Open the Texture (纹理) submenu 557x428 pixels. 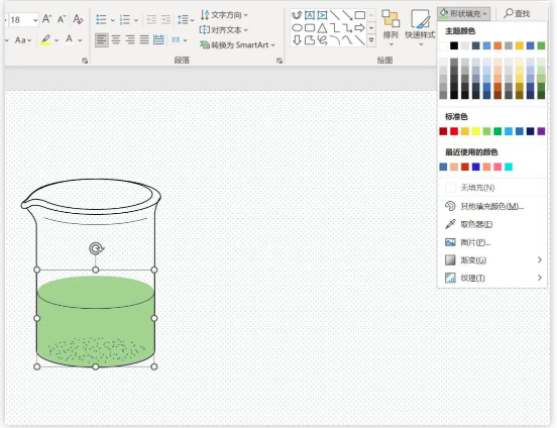click(x=492, y=278)
